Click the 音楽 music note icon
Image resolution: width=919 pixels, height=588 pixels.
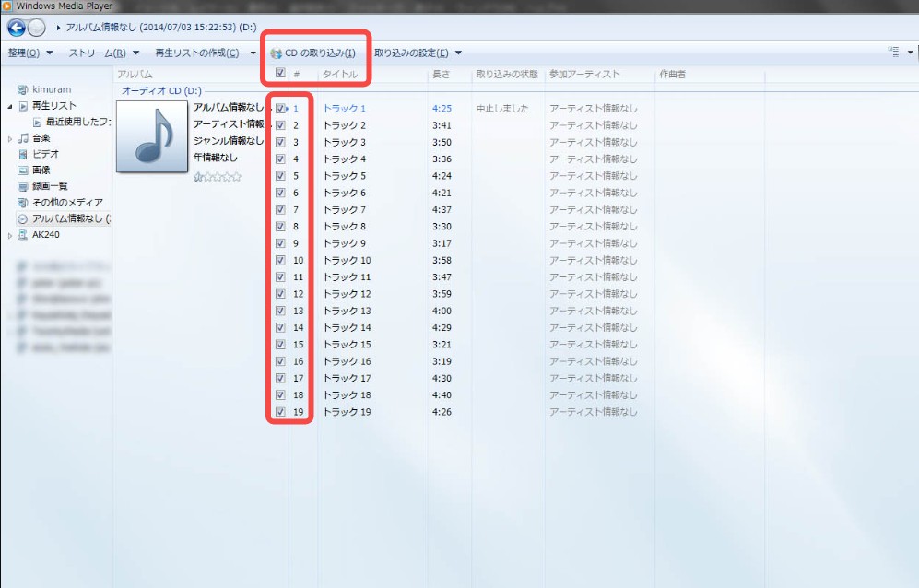pyautogui.click(x=23, y=138)
